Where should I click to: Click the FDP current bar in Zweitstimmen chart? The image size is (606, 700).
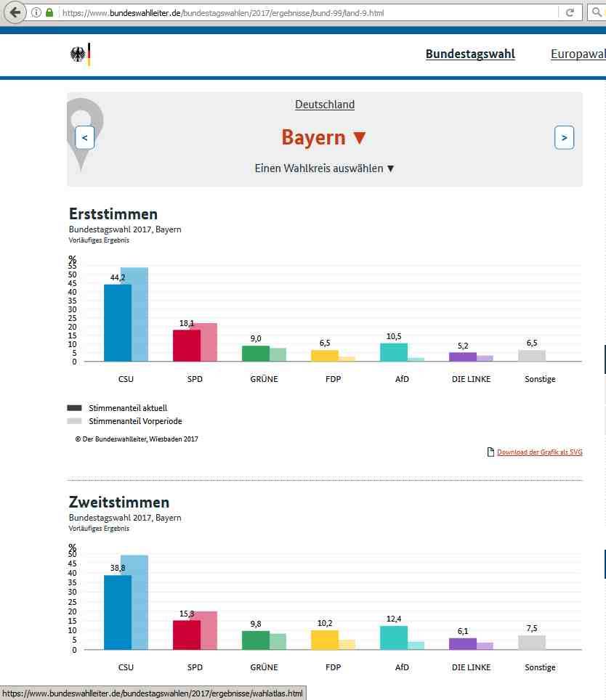pos(325,640)
